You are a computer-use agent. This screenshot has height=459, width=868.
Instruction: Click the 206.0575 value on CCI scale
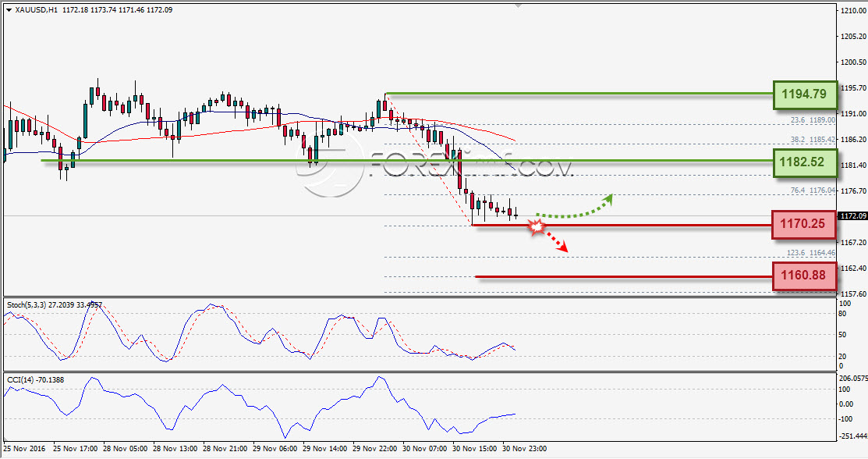[853, 378]
